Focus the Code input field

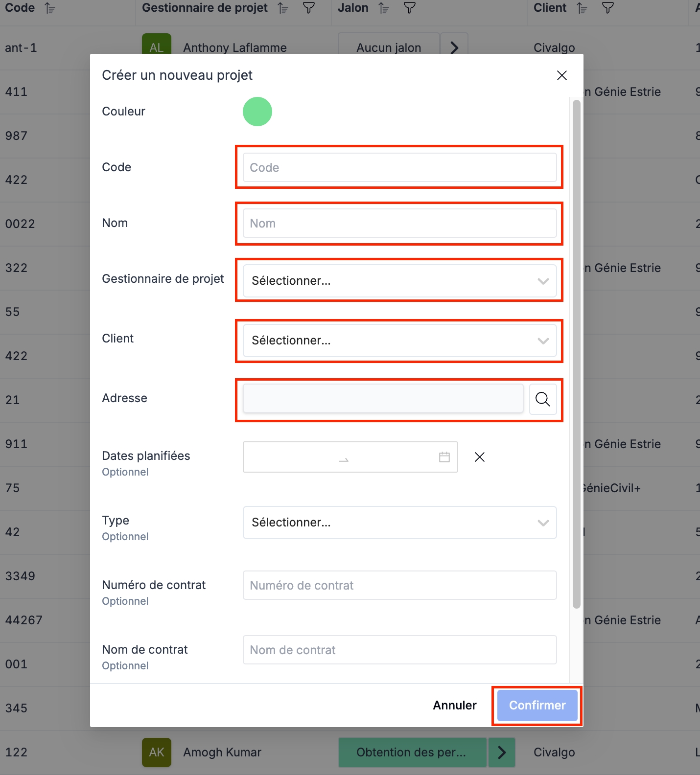[x=399, y=167]
